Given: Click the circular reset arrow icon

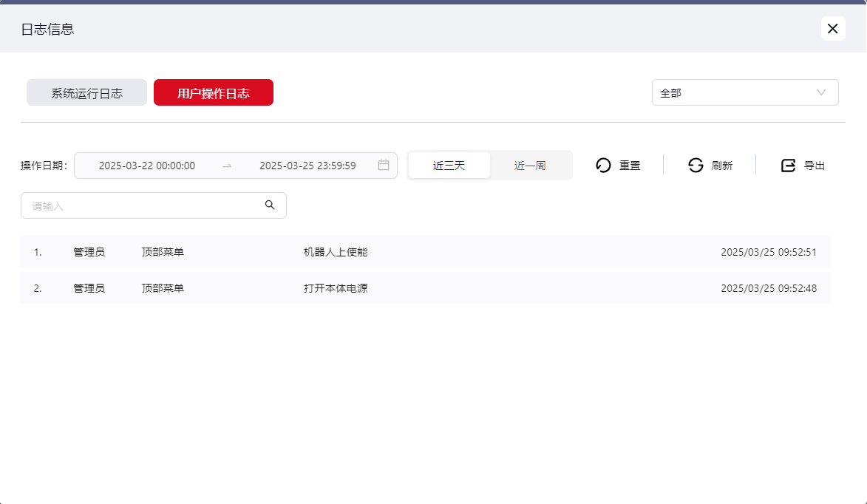Looking at the screenshot, I should [603, 166].
